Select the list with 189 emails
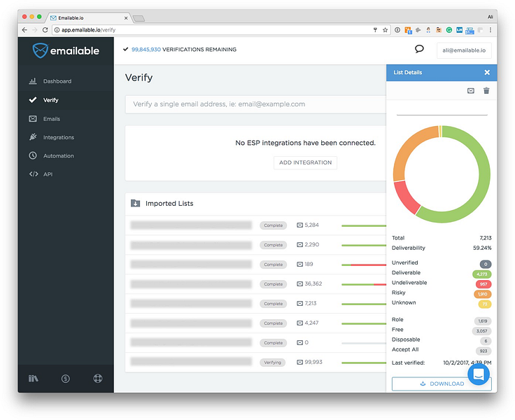515x420 pixels. point(255,264)
